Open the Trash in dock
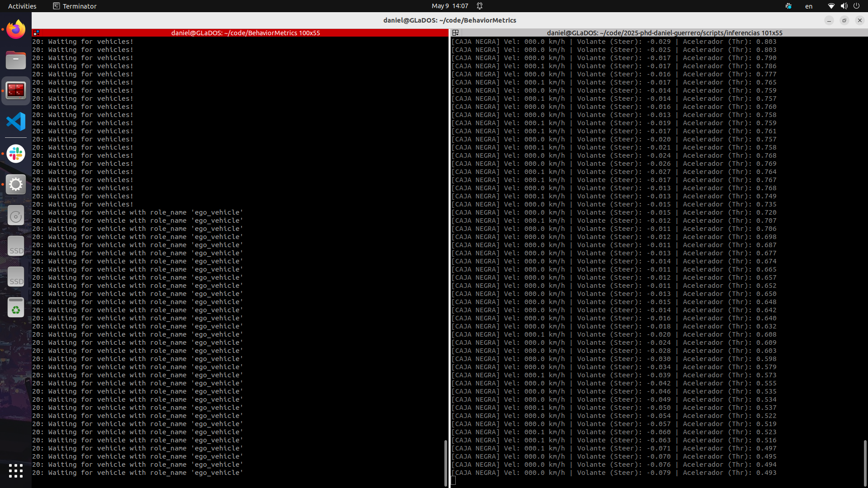 pyautogui.click(x=16, y=307)
